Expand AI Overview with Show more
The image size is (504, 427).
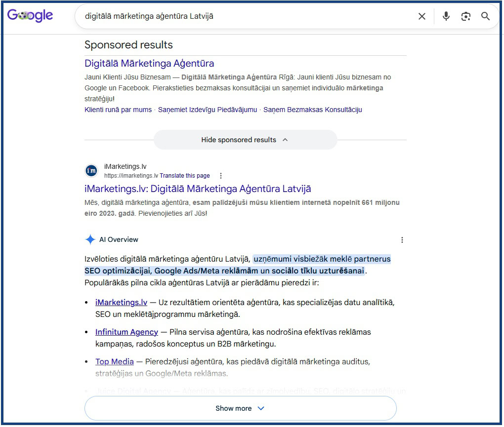241,408
